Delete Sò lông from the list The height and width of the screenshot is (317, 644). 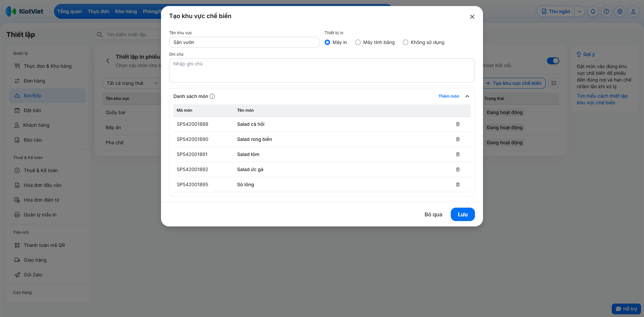(x=458, y=184)
